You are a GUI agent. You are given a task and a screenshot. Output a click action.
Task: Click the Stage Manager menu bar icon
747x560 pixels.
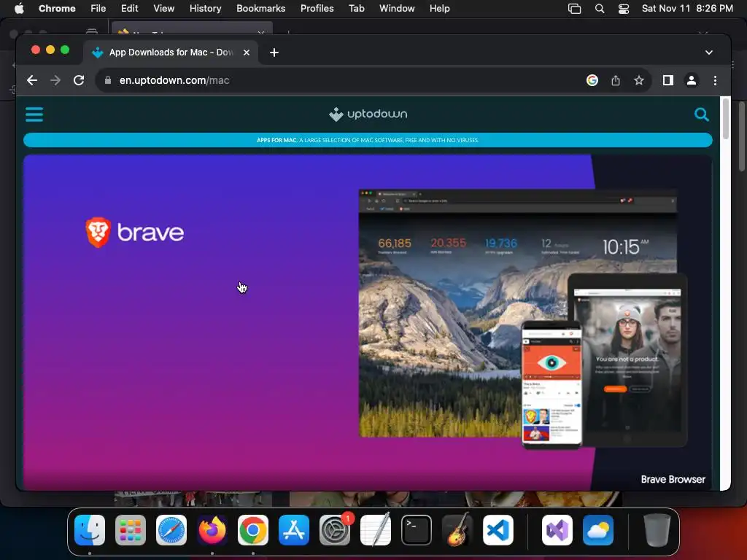pos(575,9)
